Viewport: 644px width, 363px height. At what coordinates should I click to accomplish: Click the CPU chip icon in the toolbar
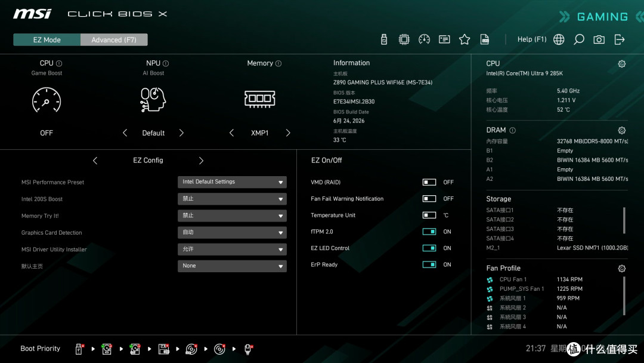click(x=404, y=39)
